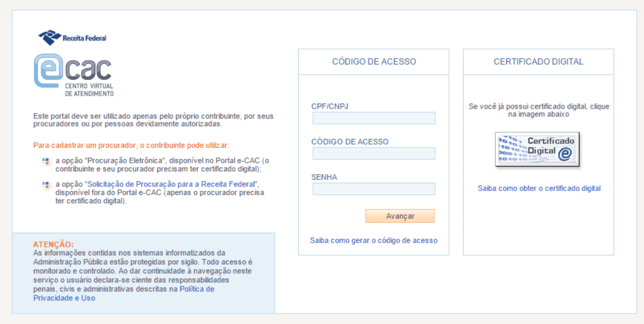Focus the Código de Acesso input field
Viewport: 644px width, 324px height.
pos(374,153)
